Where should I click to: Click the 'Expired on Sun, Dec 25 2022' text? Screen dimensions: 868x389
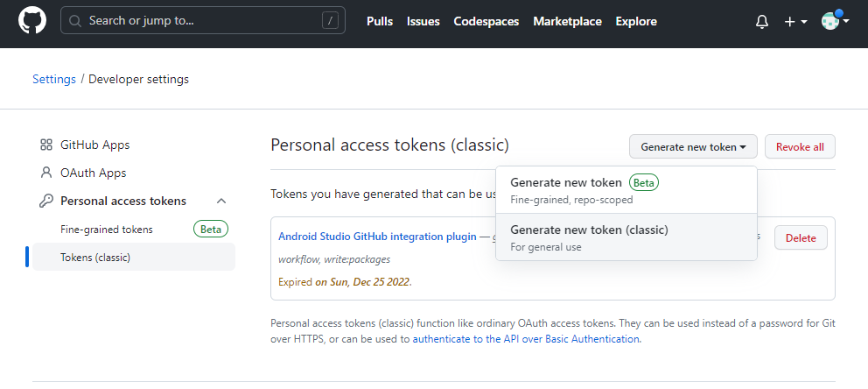tap(345, 282)
